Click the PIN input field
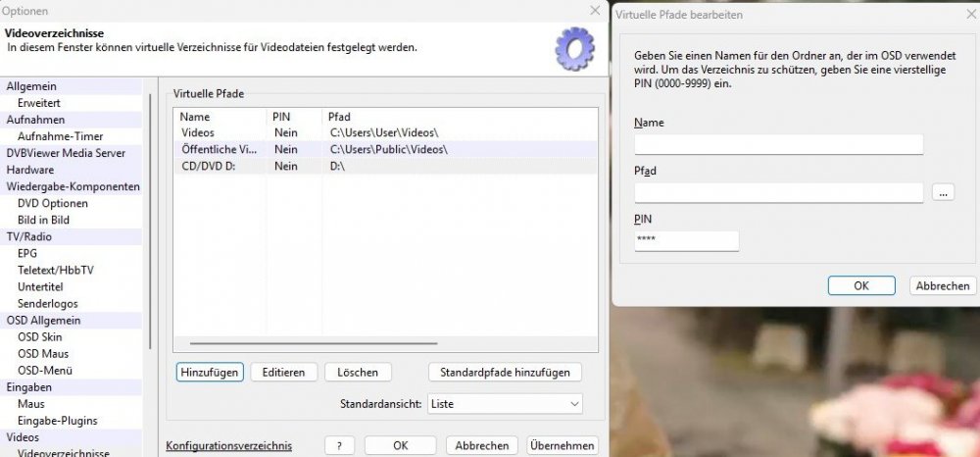 (686, 240)
